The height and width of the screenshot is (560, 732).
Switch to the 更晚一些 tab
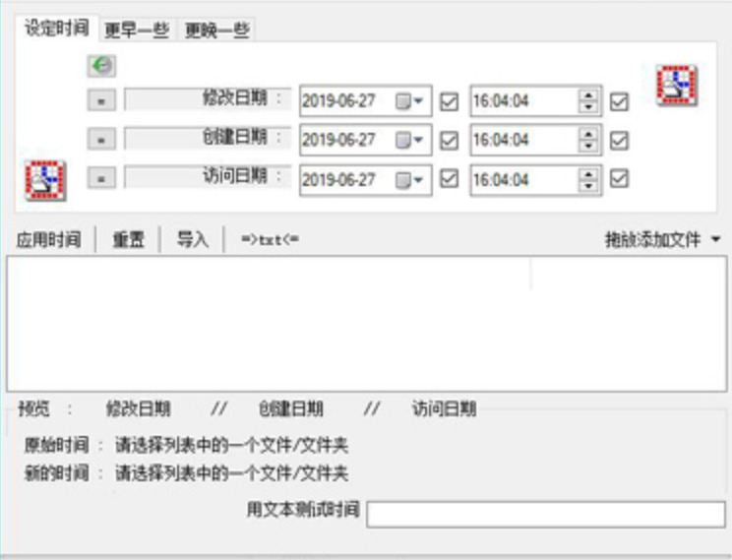(x=216, y=31)
